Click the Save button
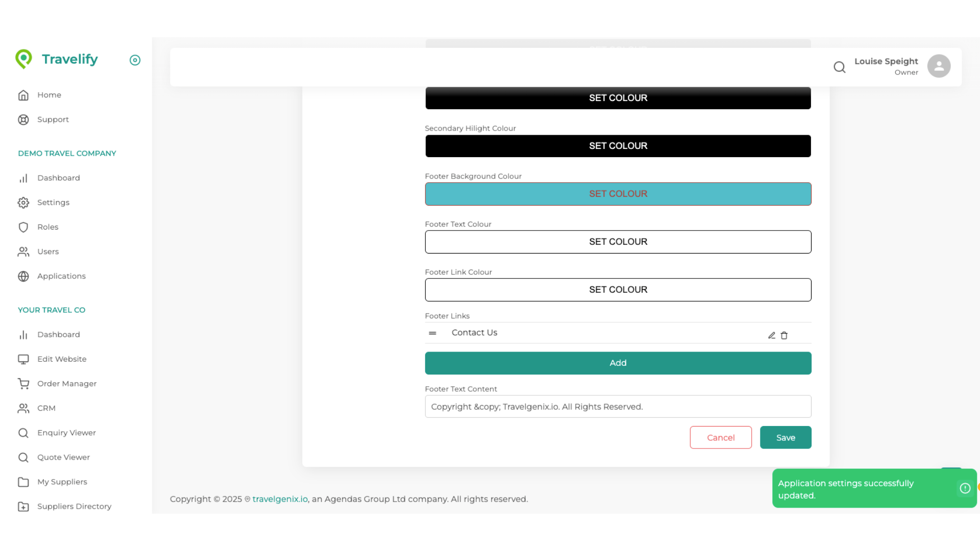 coord(785,438)
